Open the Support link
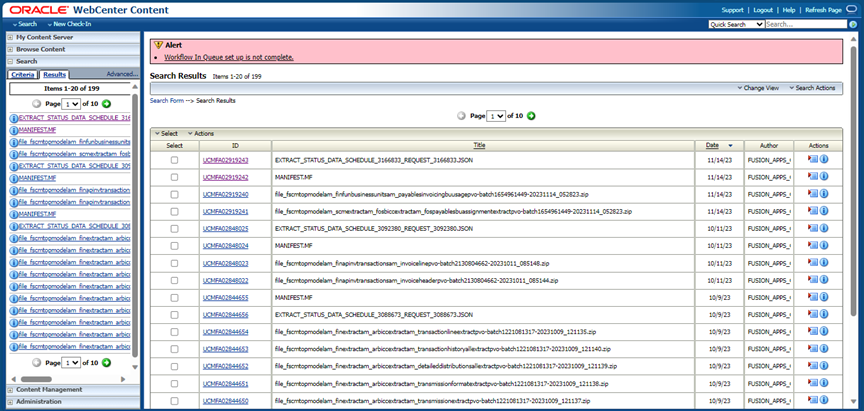Screen dimensions: 864x411 coord(732,10)
